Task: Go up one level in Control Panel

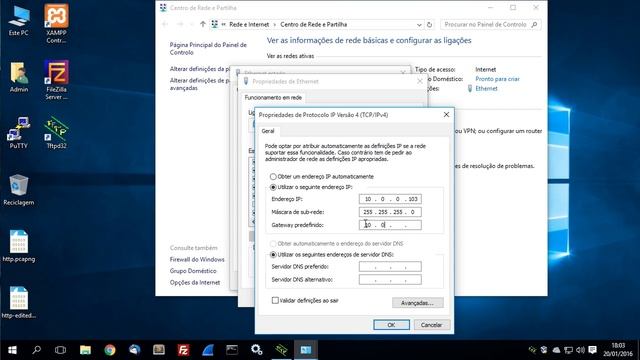Action: tap(202, 24)
